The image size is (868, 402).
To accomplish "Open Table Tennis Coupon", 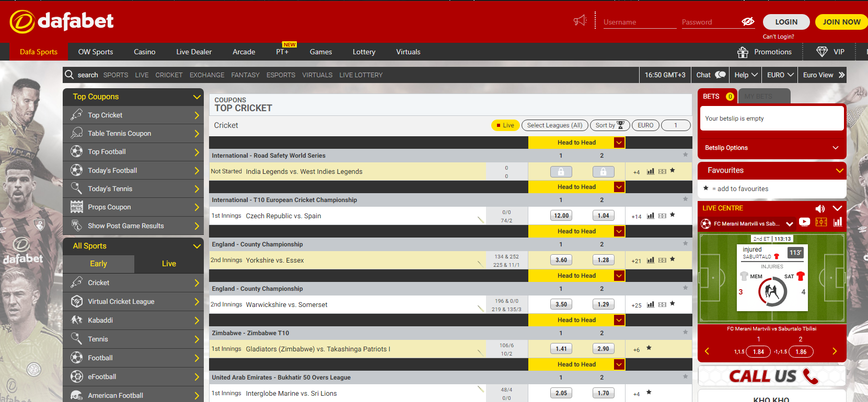I will pyautogui.click(x=133, y=134).
